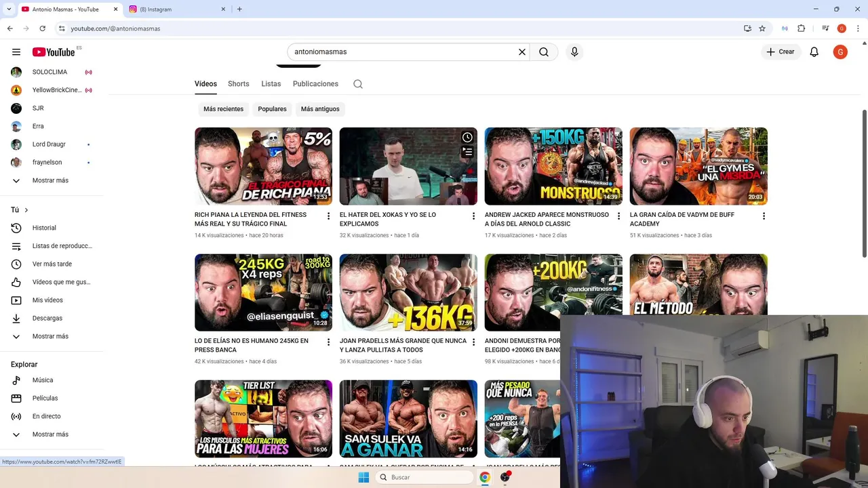Open options for ANDREW JACKED video
The height and width of the screenshot is (488, 868).
pyautogui.click(x=618, y=216)
